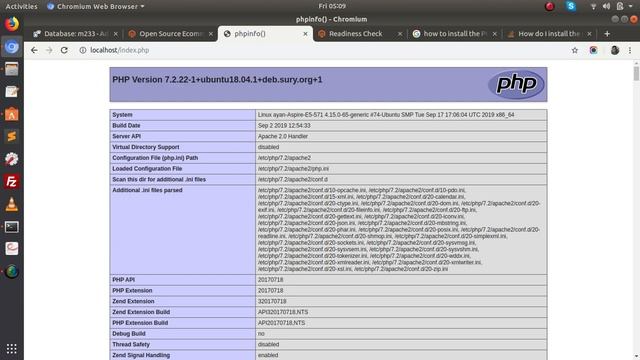Viewport: 640px width, 360px height.
Task: Select the Virtual Directory Support label
Action: tap(146, 147)
